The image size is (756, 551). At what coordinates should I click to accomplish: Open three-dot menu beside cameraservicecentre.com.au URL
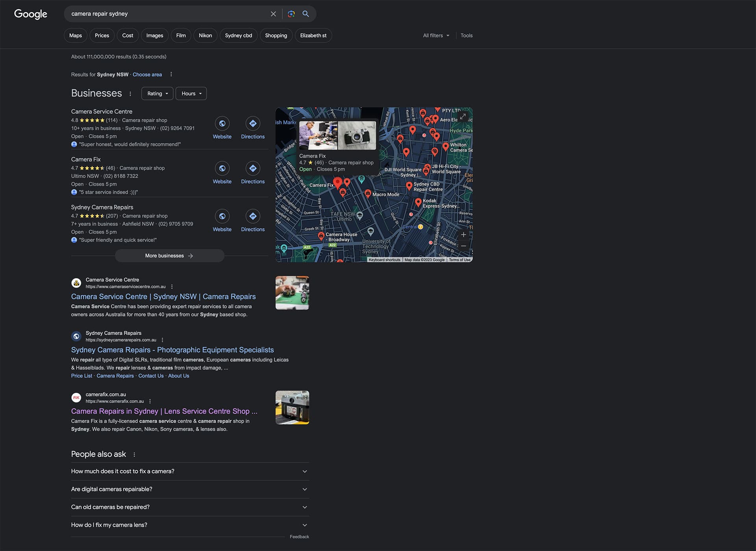(x=172, y=287)
